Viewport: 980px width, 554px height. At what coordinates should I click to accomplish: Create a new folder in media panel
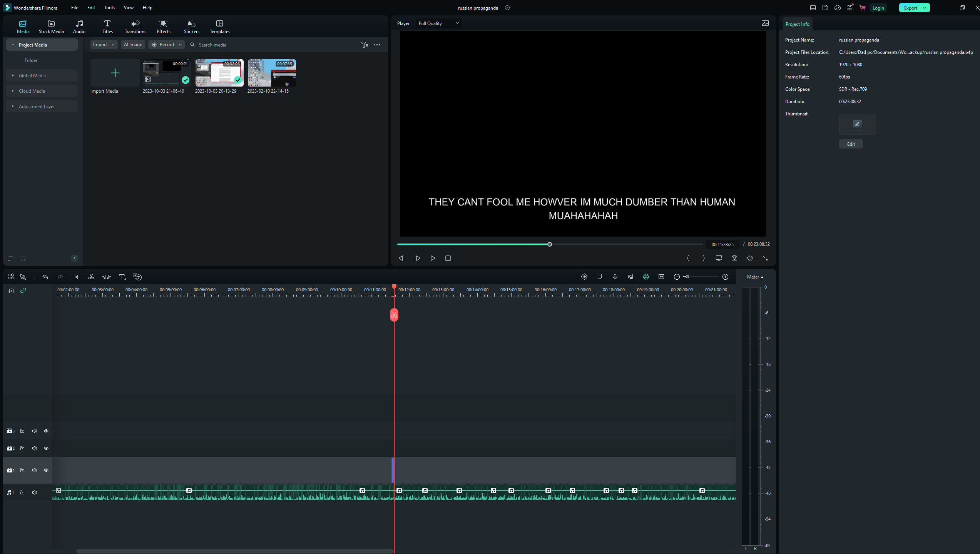click(x=10, y=258)
